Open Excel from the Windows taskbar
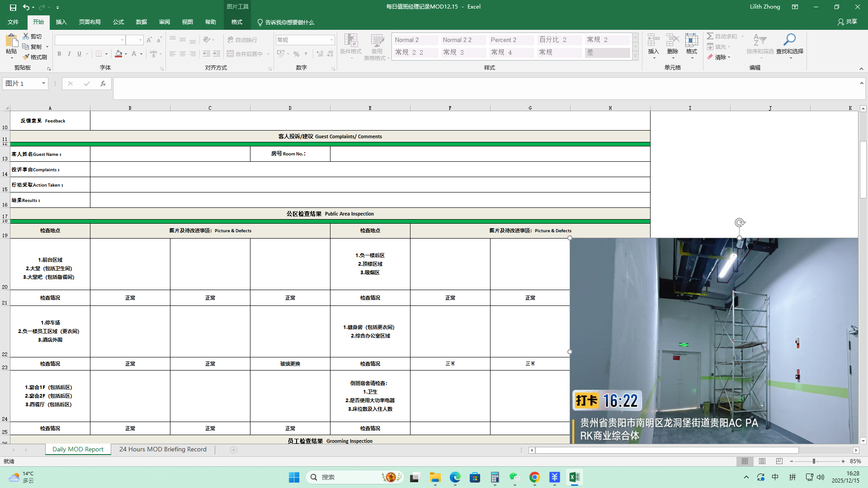Screen dimensions: 868x488 (x=574, y=478)
